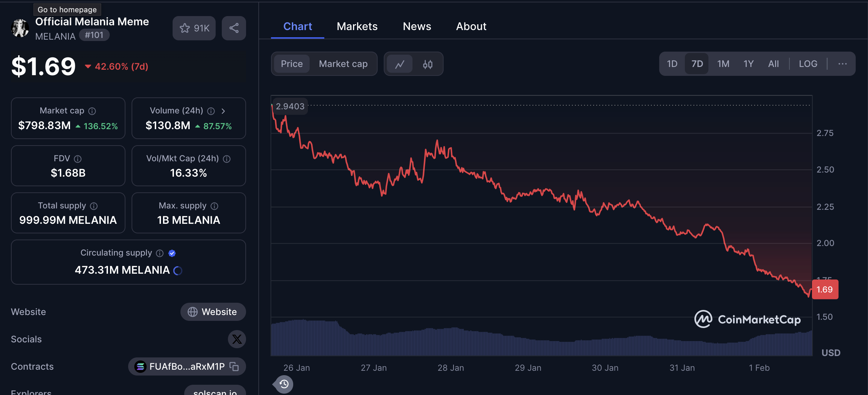The height and width of the screenshot is (395, 868).
Task: Click the MELANIA ticker symbol
Action: [55, 37]
